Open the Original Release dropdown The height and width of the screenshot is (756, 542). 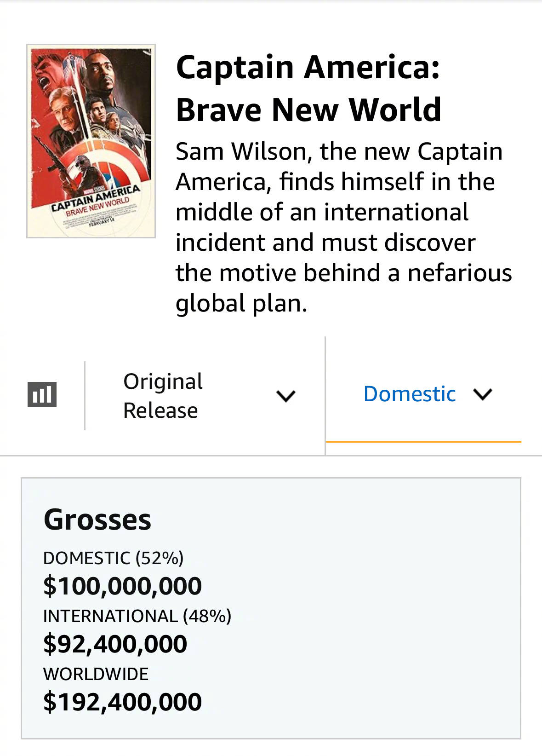tap(163, 395)
